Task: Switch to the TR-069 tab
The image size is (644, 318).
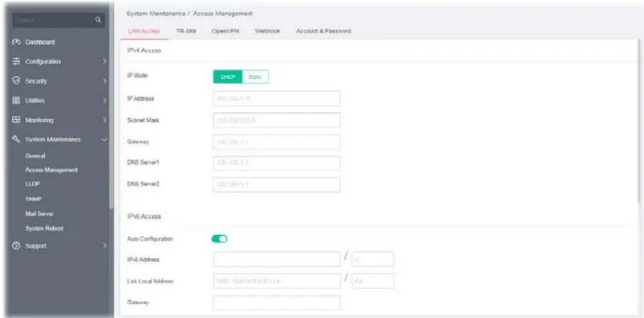Action: 187,32
